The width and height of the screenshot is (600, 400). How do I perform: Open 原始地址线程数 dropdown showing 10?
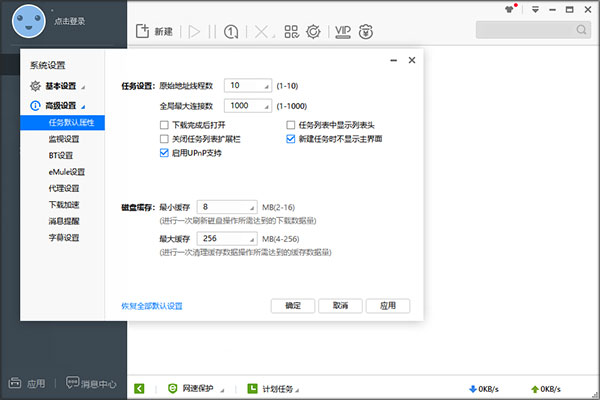(x=248, y=85)
